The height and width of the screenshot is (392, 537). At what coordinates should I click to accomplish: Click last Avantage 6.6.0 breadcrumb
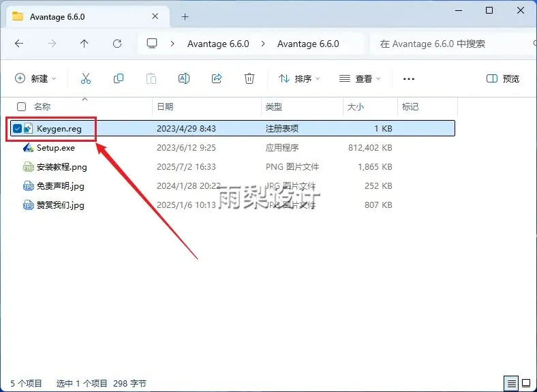[x=308, y=44]
